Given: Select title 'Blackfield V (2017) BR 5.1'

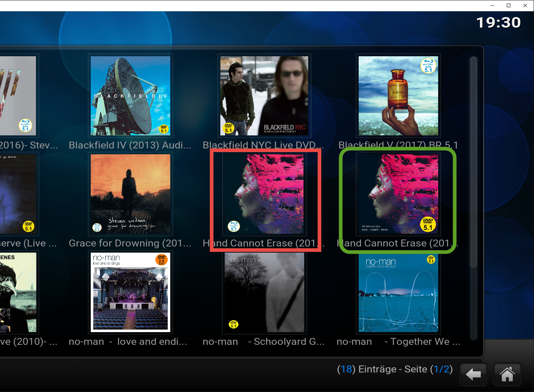Looking at the screenshot, I should click(x=398, y=145).
